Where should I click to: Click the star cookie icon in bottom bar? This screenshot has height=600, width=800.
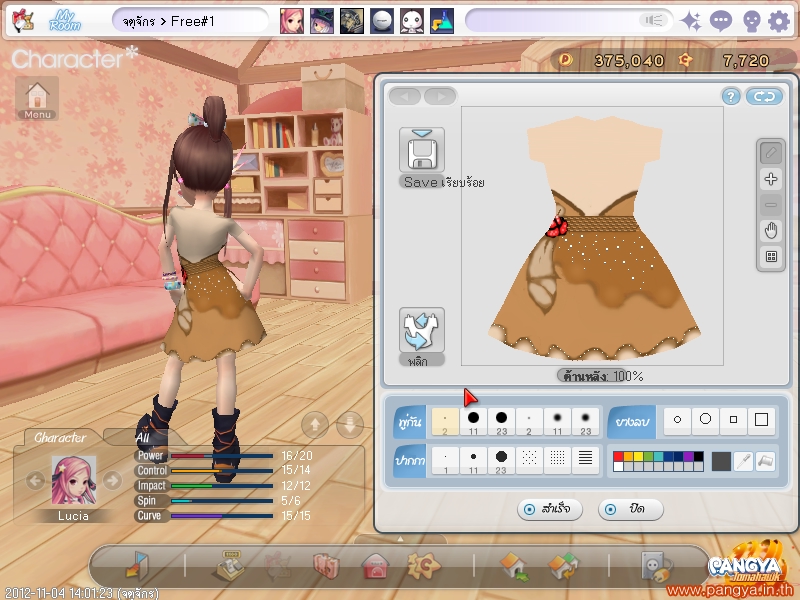pos(423,566)
